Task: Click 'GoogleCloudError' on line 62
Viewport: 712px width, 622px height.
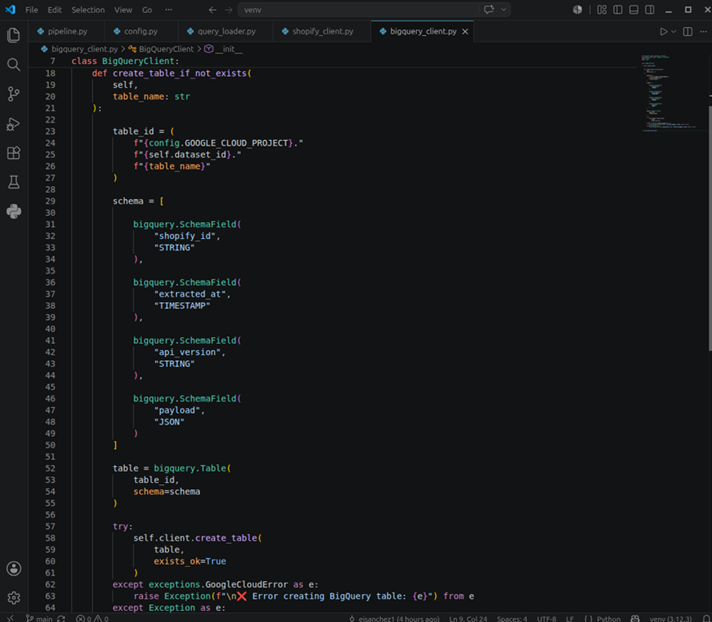Action: [x=246, y=584]
